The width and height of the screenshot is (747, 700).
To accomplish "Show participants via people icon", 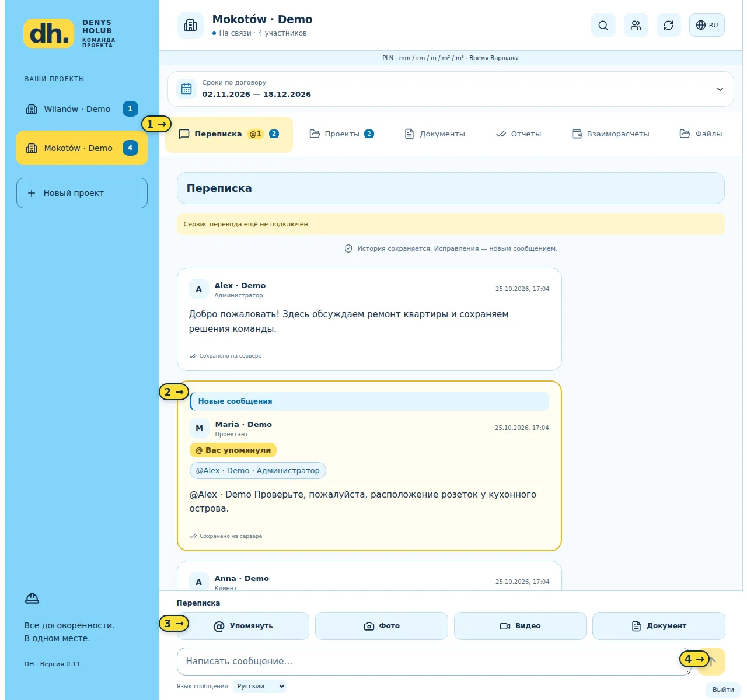I will tap(636, 25).
